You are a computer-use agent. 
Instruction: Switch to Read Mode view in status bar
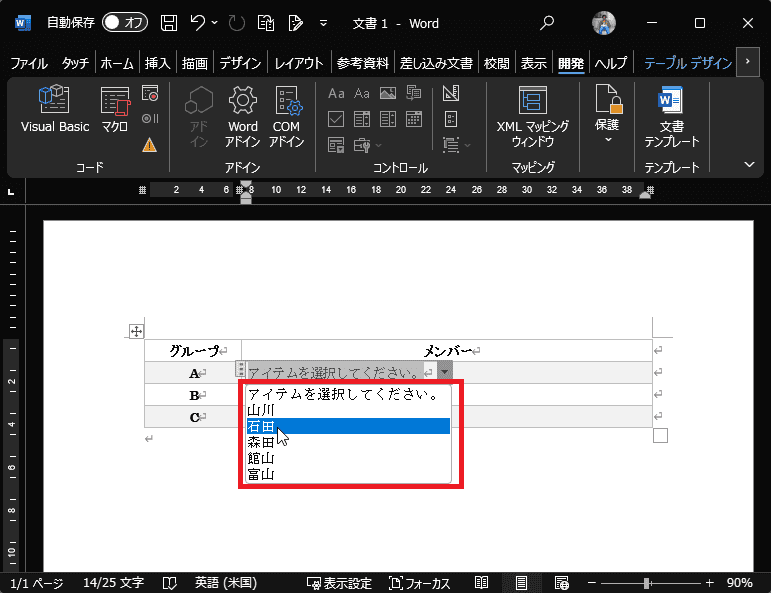[x=482, y=583]
